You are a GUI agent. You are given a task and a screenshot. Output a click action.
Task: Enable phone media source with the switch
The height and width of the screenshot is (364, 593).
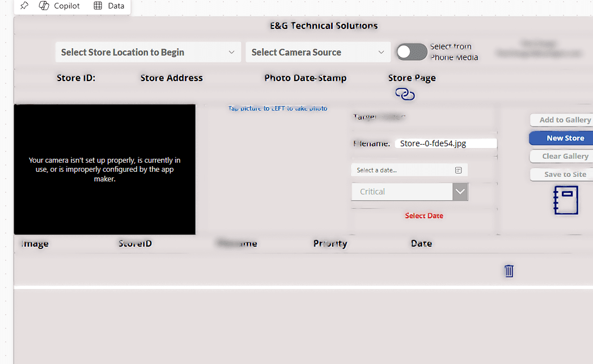pyautogui.click(x=412, y=52)
